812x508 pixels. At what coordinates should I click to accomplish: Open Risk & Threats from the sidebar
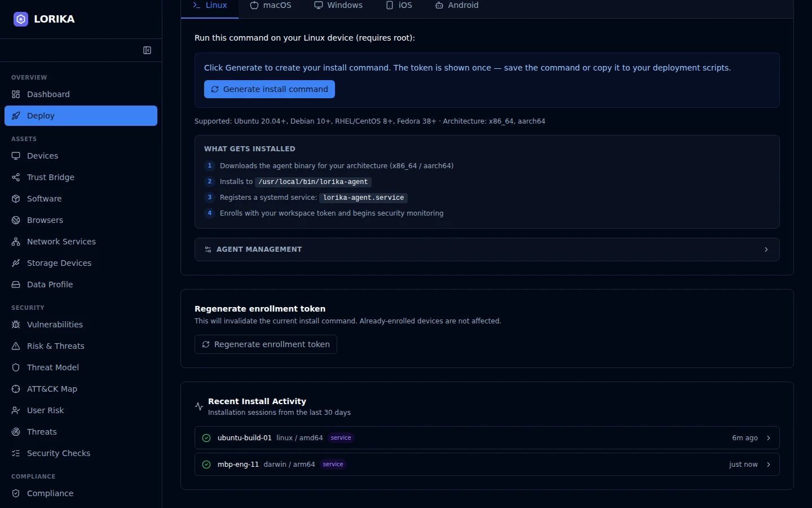click(x=81, y=346)
